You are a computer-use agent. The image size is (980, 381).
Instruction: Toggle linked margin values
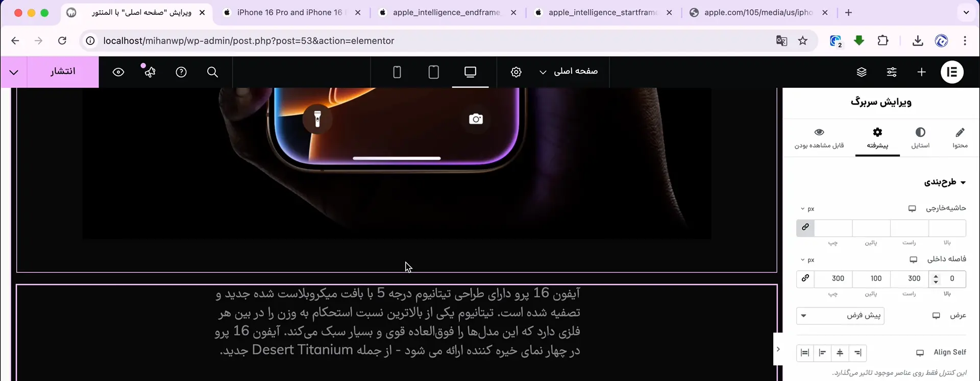805,228
